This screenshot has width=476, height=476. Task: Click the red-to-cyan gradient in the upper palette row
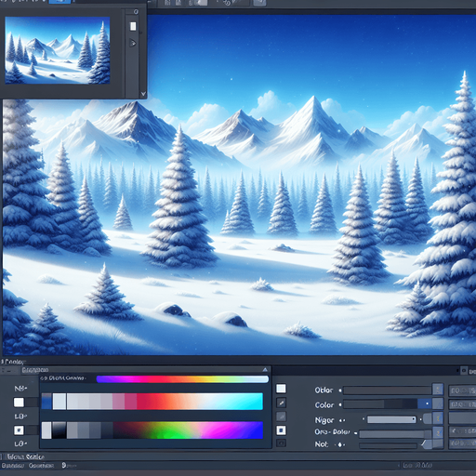200,402
